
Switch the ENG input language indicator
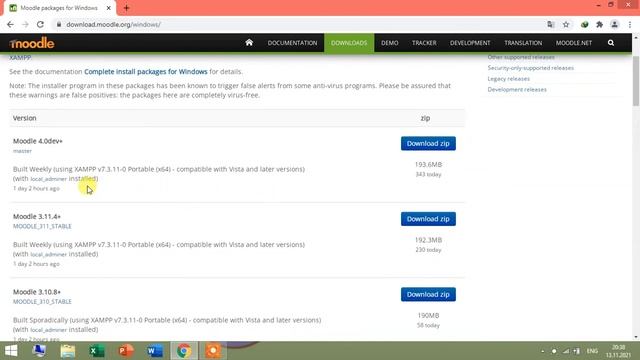(x=592, y=351)
